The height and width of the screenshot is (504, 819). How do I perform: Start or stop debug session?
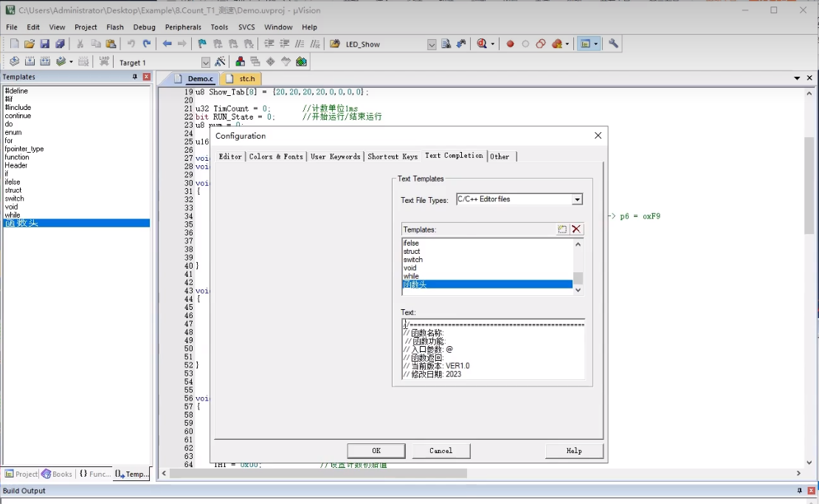pyautogui.click(x=482, y=44)
